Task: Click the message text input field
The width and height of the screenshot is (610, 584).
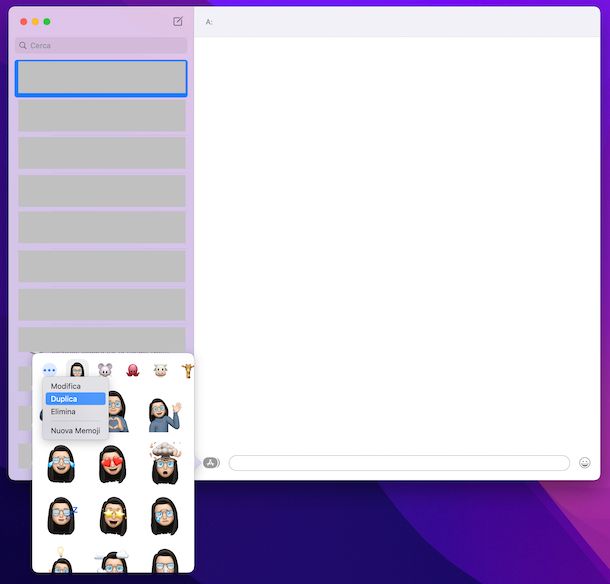Action: pyautogui.click(x=399, y=463)
